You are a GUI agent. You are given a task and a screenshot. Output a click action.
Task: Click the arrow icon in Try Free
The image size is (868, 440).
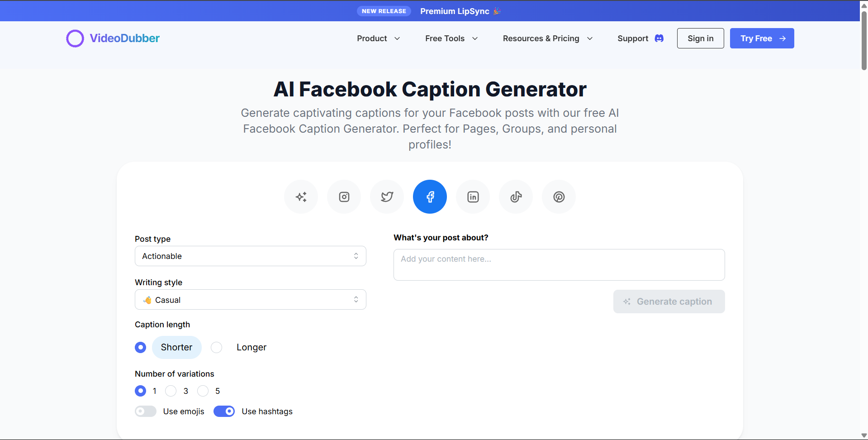[783, 38]
